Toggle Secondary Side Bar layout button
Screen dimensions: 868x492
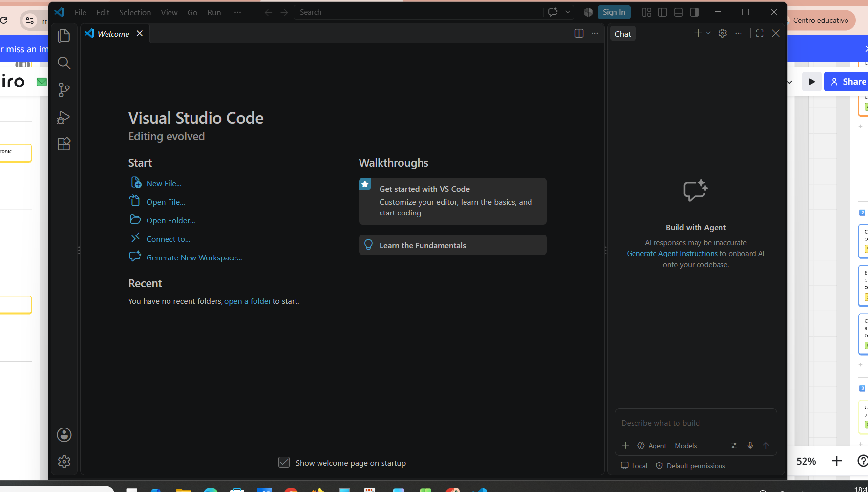[694, 12]
